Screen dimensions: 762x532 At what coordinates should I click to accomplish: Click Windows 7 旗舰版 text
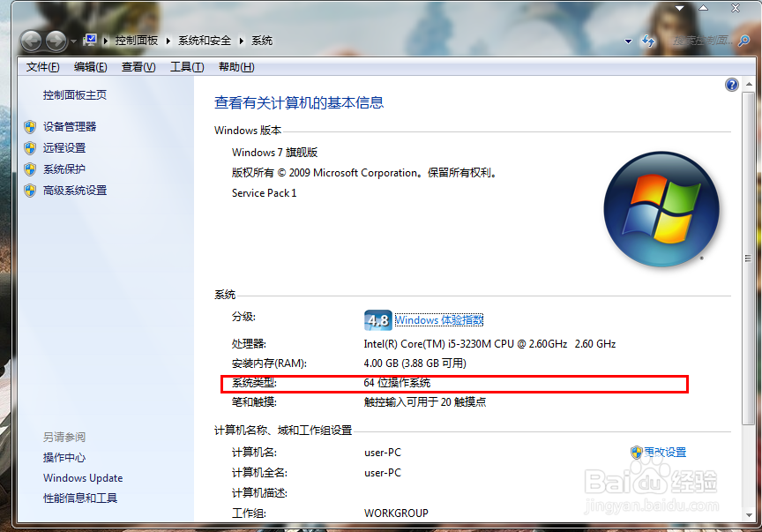274,153
